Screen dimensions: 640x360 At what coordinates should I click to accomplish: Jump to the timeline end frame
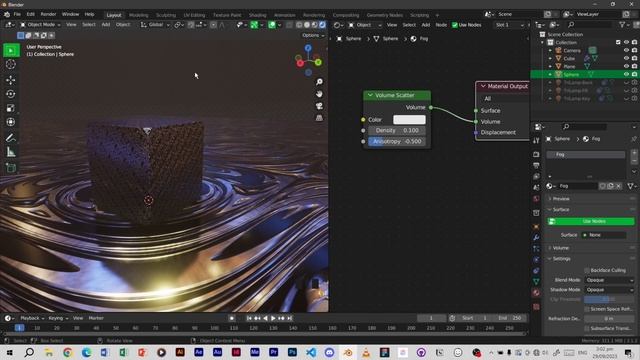(289, 318)
